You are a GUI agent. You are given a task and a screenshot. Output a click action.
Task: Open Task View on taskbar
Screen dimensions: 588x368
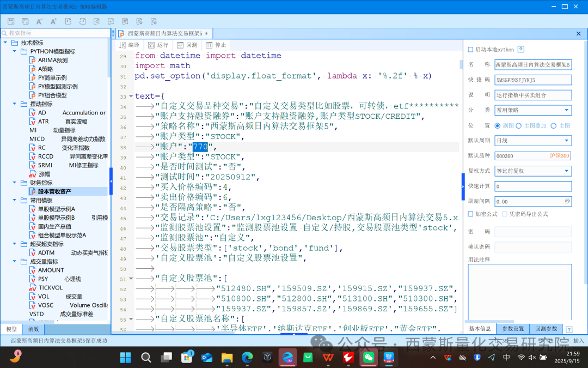pyautogui.click(x=166, y=357)
